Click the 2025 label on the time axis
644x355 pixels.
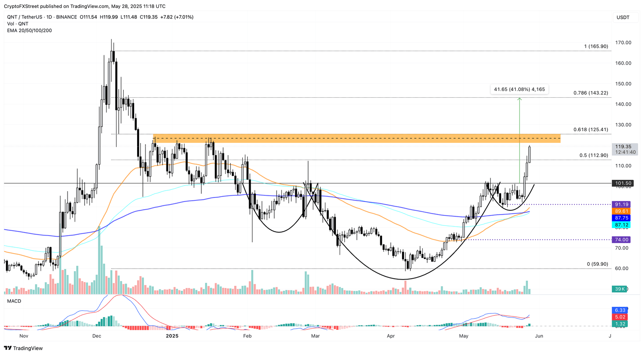point(172,336)
